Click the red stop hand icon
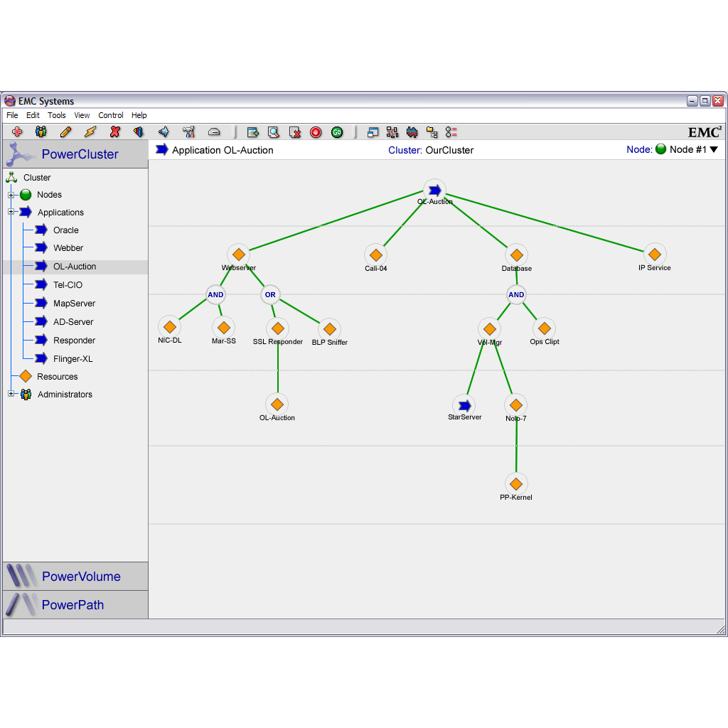The width and height of the screenshot is (728, 728). tap(316, 132)
